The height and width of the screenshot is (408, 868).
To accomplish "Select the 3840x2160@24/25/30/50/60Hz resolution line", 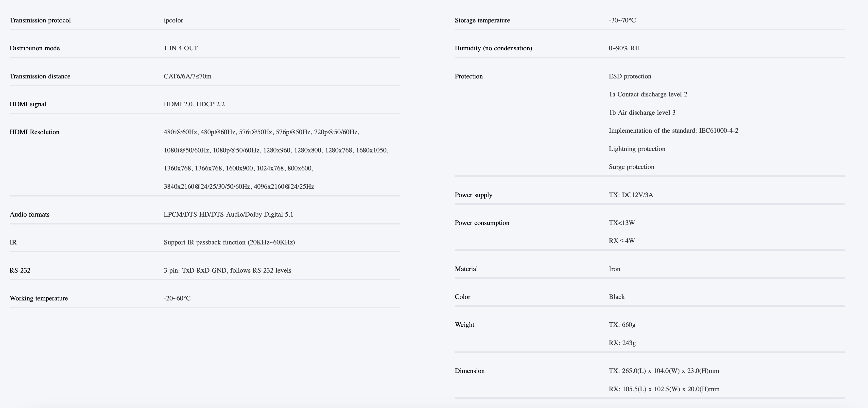I will (239, 186).
